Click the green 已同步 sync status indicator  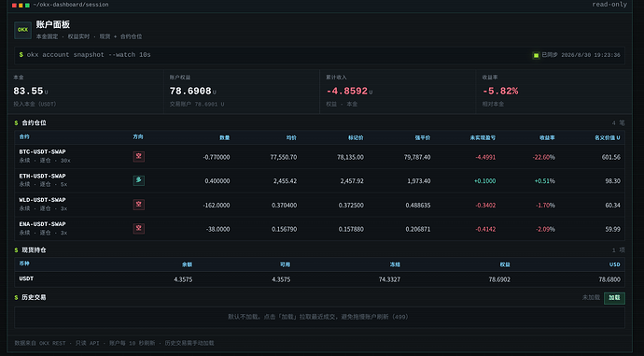coord(536,55)
